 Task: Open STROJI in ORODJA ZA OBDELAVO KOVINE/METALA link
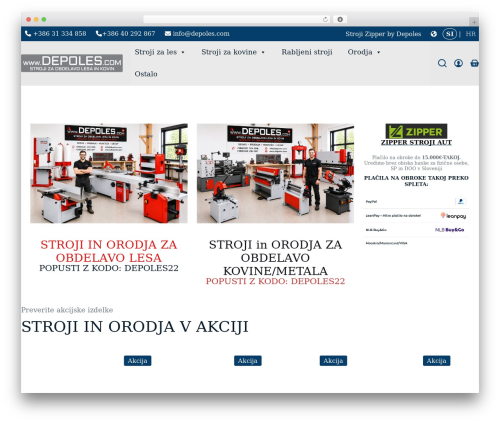[275, 258]
